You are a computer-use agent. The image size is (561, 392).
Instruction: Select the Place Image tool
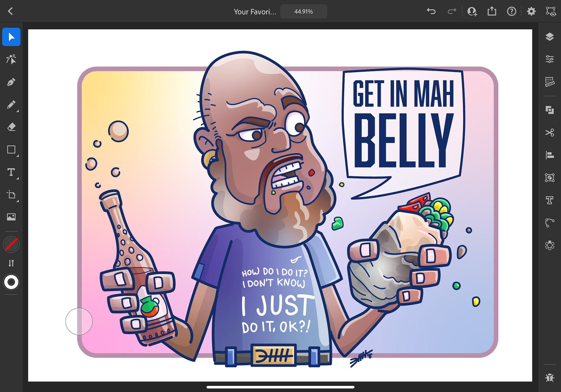pyautogui.click(x=11, y=217)
